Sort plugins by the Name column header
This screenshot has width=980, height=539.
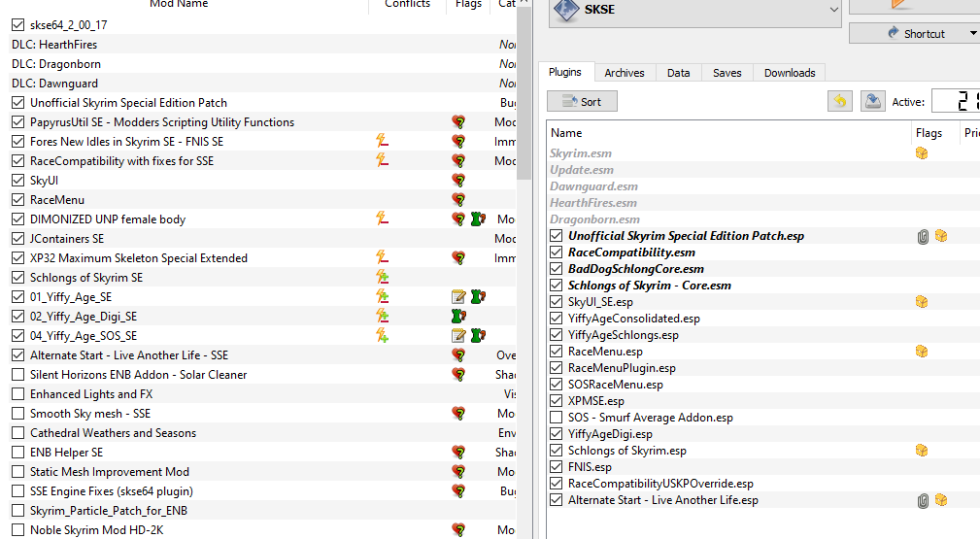click(728, 132)
